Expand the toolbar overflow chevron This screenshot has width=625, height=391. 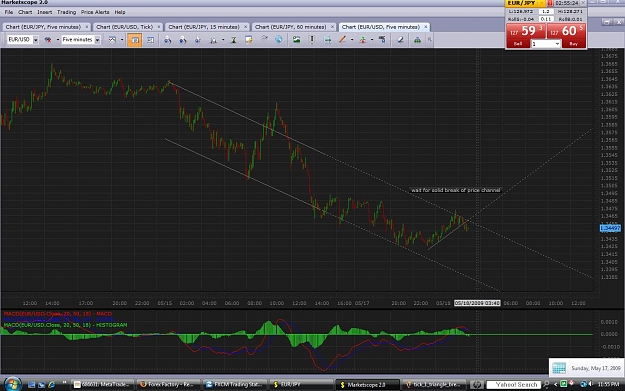(430, 40)
